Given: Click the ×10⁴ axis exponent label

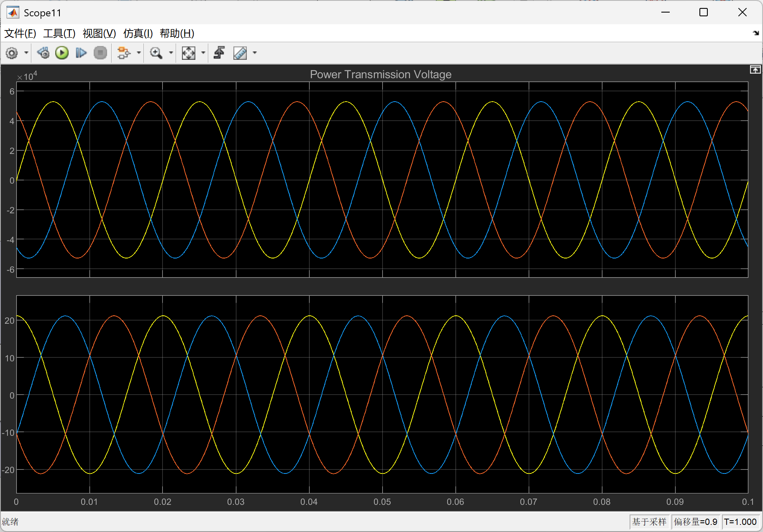Looking at the screenshot, I should click(x=27, y=76).
